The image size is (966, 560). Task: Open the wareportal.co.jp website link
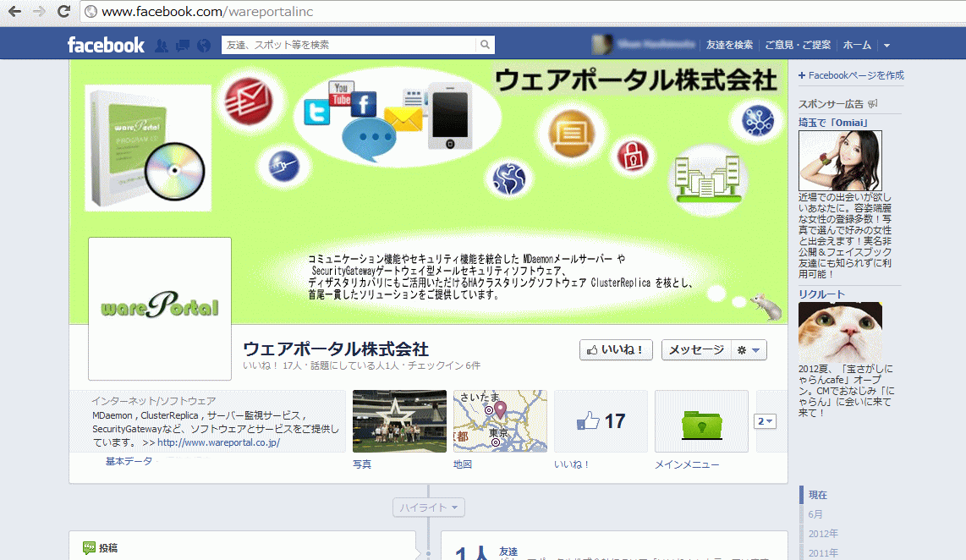pyautogui.click(x=218, y=442)
